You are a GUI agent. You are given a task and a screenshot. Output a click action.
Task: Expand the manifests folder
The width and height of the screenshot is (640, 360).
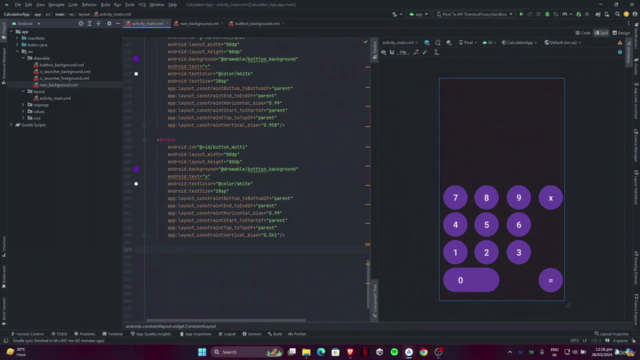[17, 38]
